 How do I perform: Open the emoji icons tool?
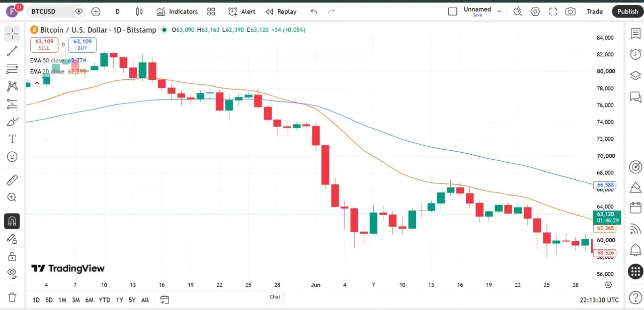point(13,157)
